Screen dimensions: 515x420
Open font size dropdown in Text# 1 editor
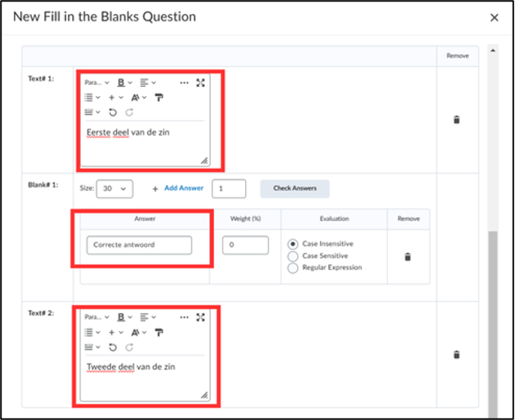pos(139,98)
